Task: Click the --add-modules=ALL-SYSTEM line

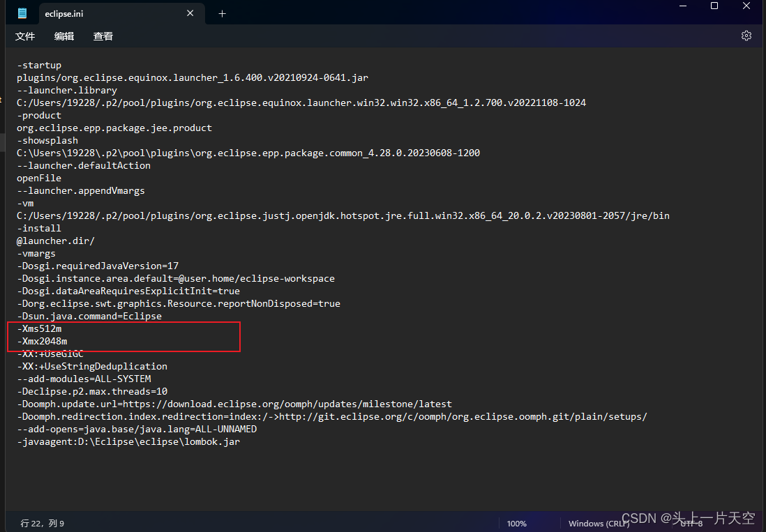Action: tap(84, 379)
